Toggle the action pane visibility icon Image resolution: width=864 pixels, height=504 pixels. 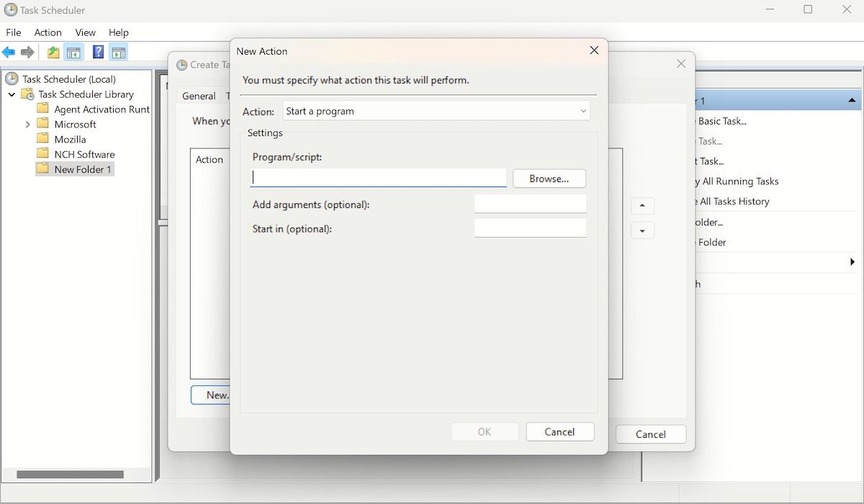coord(119,52)
